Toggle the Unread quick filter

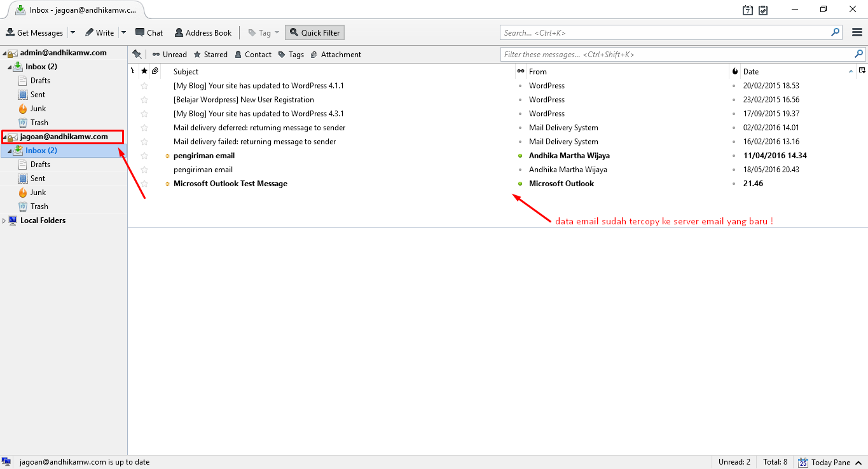(169, 55)
